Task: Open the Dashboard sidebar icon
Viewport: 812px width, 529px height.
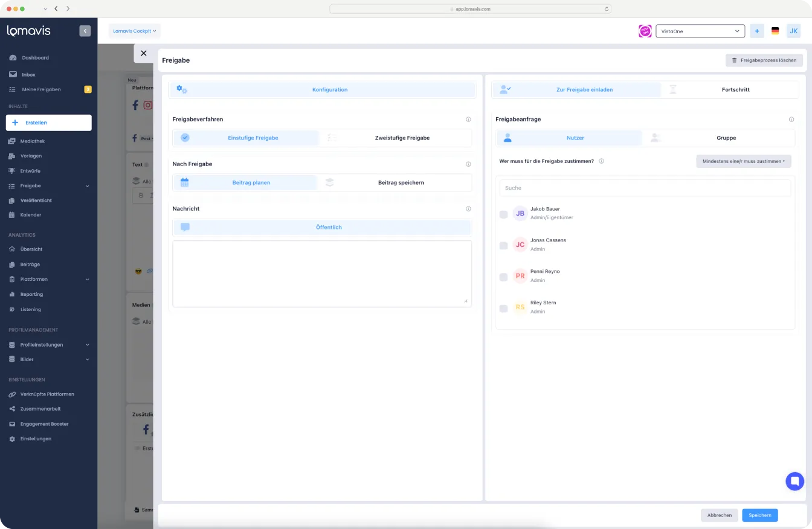Action: tap(13, 58)
